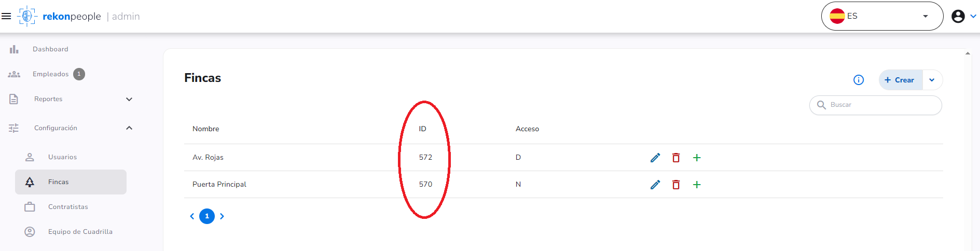Screen dimensions: 980x251
Task: Click the green plus for Puerta Principal
Action: point(697,185)
